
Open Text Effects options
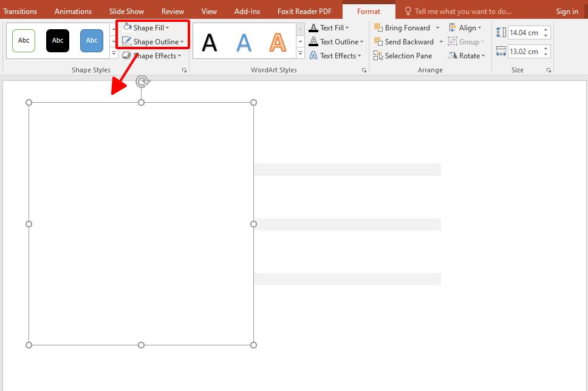tap(333, 55)
